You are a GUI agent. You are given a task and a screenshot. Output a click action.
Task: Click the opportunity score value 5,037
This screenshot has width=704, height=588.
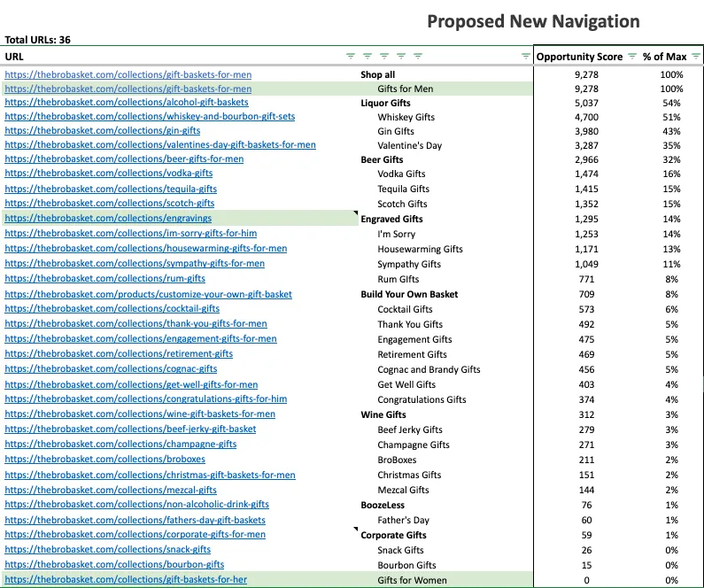point(587,103)
